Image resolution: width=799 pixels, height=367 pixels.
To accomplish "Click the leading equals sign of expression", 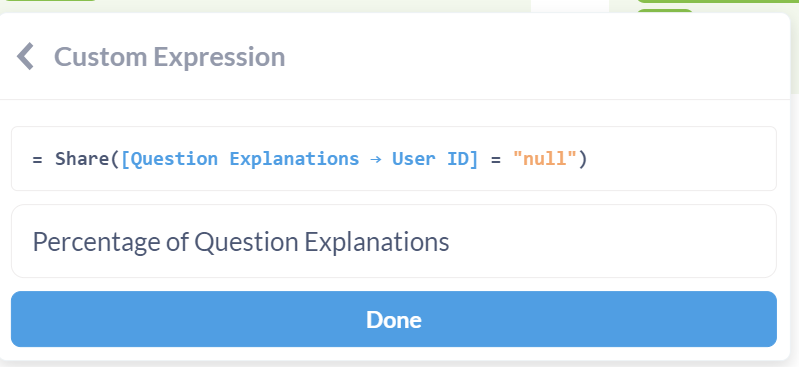I will (37, 159).
